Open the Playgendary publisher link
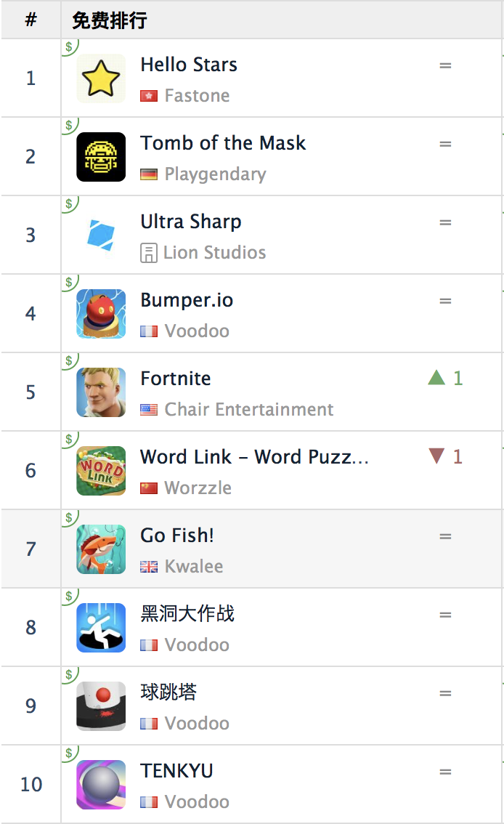504x824 pixels. 215,174
